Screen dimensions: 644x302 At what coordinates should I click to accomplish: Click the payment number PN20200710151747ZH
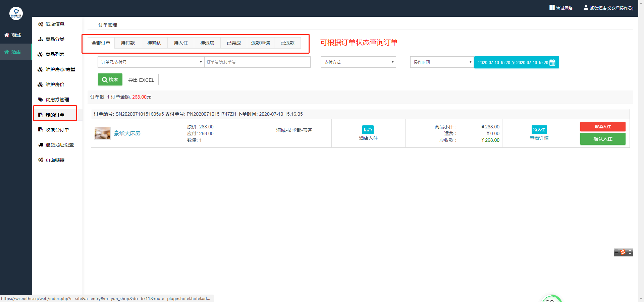click(x=211, y=114)
